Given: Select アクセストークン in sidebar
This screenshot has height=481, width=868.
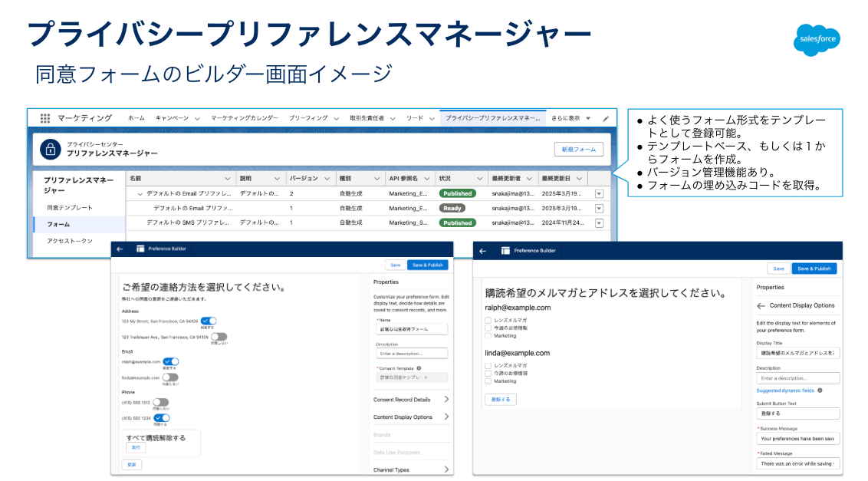Looking at the screenshot, I should (70, 241).
